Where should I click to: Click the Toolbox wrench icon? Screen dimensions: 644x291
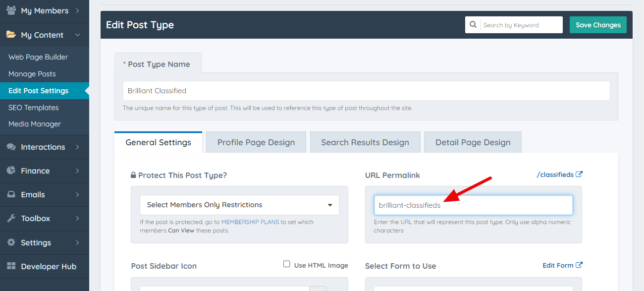click(x=11, y=218)
